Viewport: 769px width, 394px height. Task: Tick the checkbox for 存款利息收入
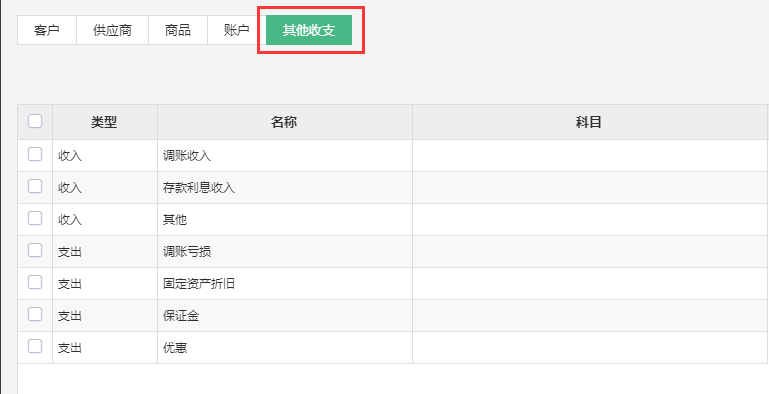(35, 186)
